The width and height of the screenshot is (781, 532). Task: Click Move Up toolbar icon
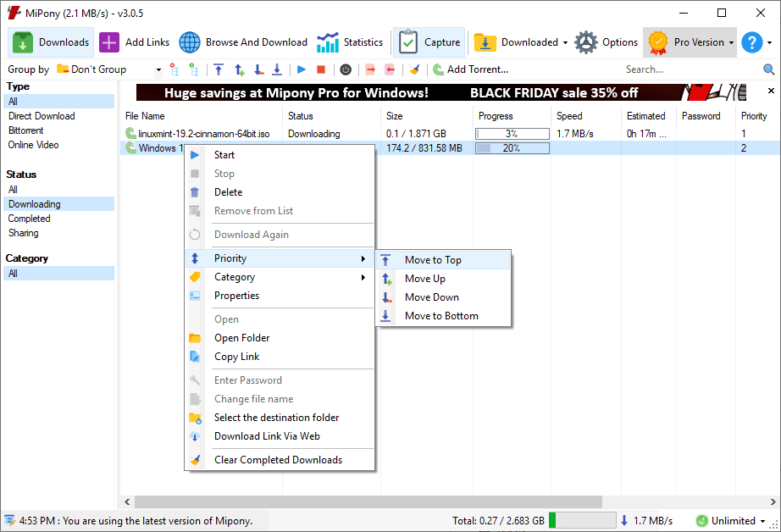(240, 69)
